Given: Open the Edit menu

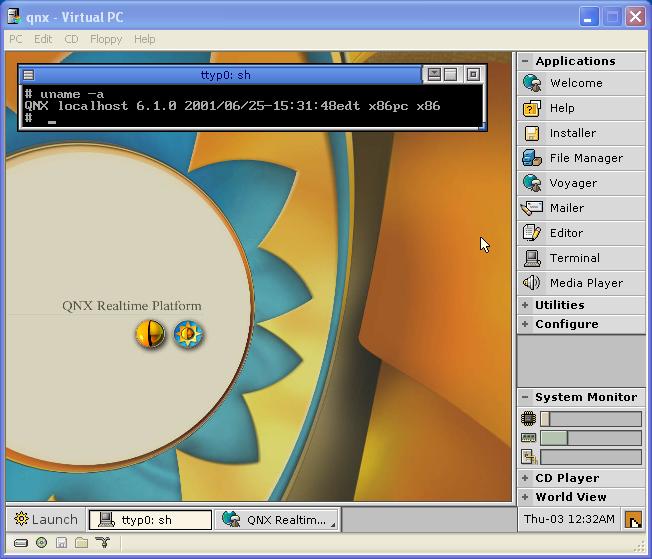Looking at the screenshot, I should [43, 39].
